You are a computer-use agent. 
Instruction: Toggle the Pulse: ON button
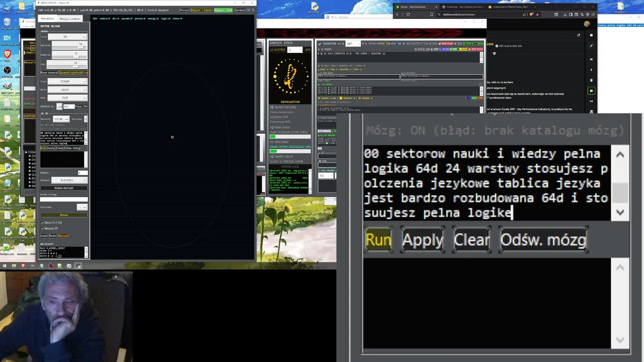click(x=82, y=107)
